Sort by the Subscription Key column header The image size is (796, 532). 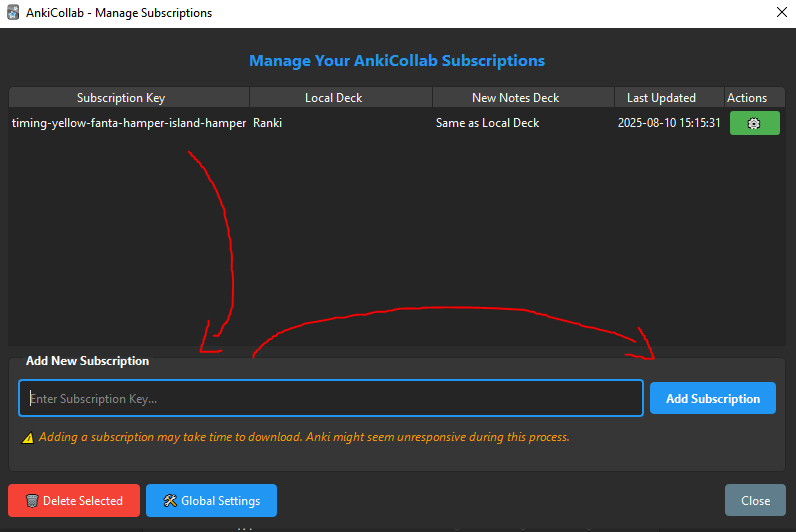pyautogui.click(x=129, y=97)
